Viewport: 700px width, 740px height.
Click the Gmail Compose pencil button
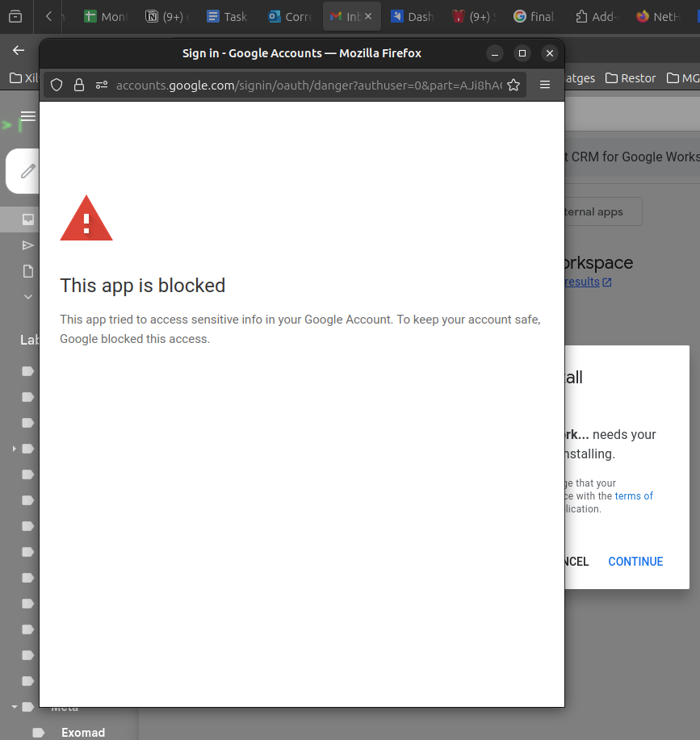23,171
